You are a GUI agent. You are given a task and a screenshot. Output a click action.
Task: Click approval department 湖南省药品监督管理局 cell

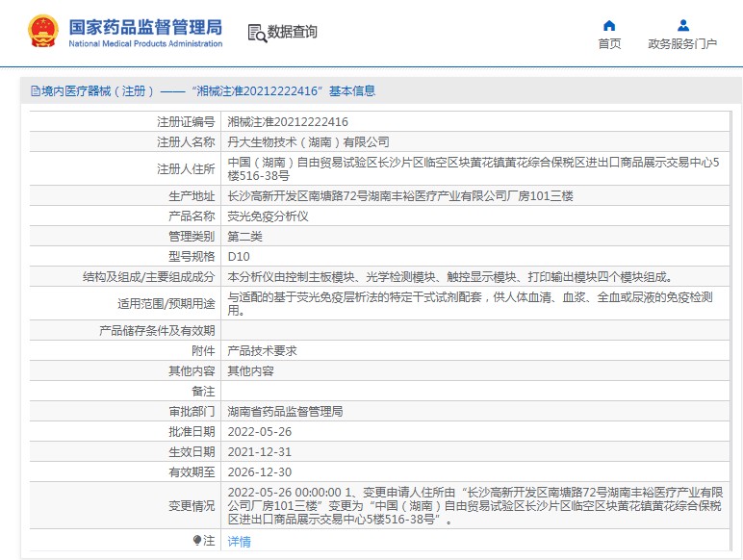285,412
